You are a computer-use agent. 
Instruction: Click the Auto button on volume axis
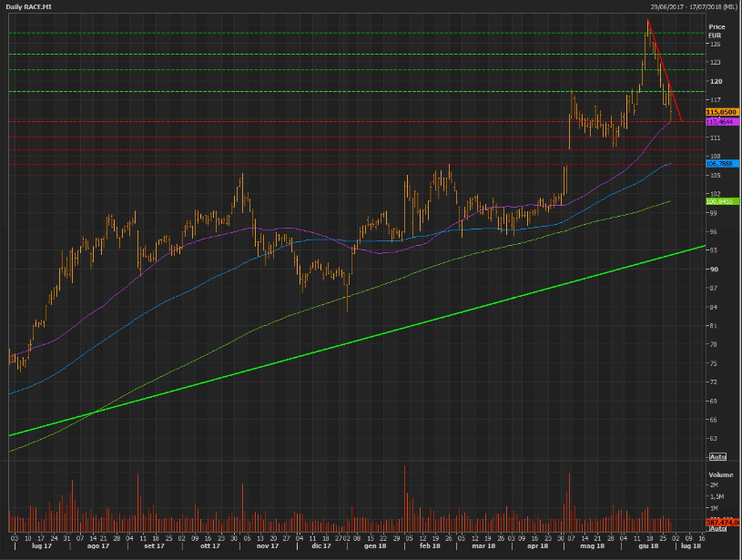point(717,528)
